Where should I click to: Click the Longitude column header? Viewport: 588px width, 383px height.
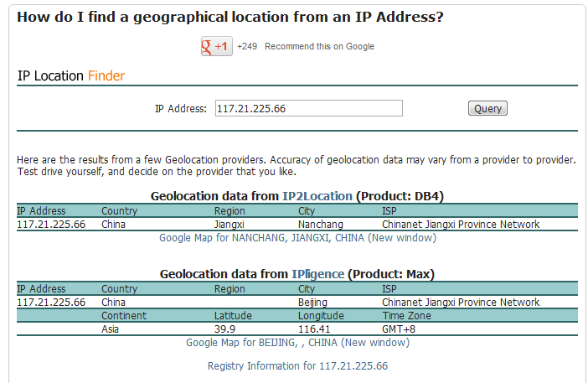coord(321,315)
